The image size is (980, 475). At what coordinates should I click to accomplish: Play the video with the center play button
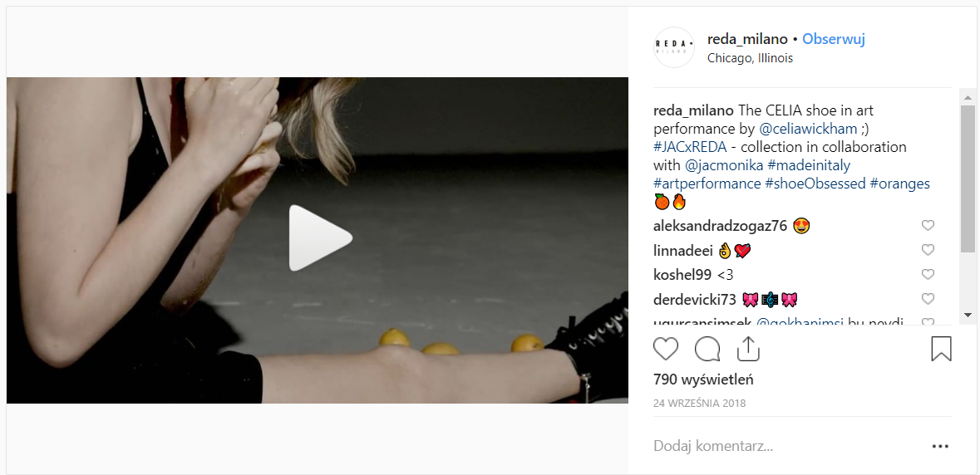point(321,237)
